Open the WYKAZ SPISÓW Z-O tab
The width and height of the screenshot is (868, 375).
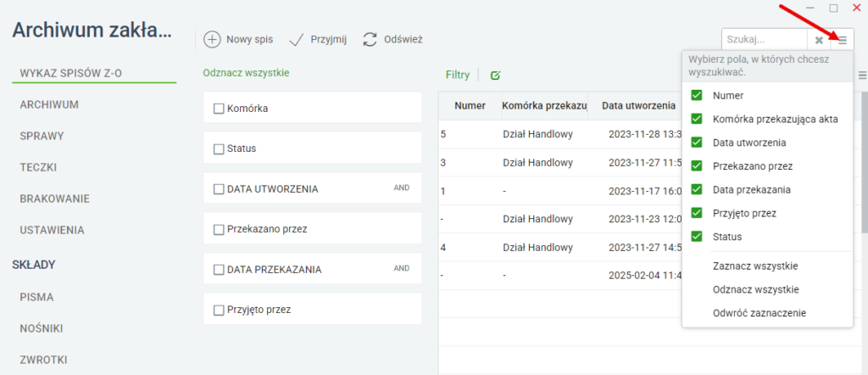[71, 73]
